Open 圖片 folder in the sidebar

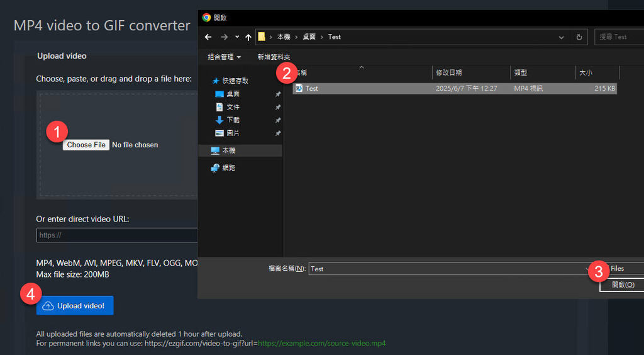233,133
